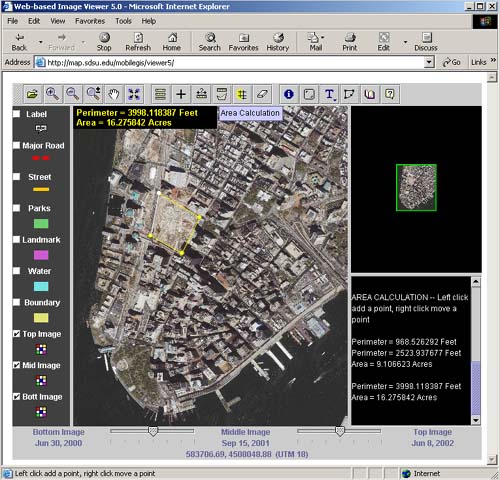Click the open book icon
The image size is (500, 480).
pyautogui.click(x=369, y=94)
